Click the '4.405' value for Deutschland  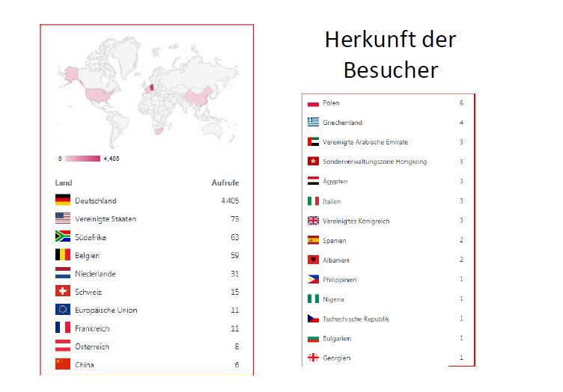coord(230,200)
